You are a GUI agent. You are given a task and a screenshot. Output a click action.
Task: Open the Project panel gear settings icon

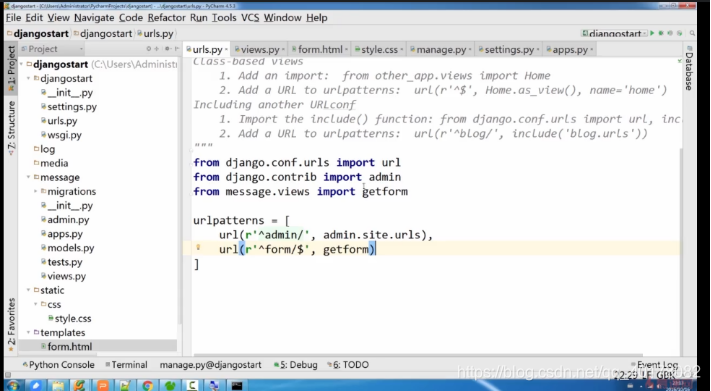167,49
